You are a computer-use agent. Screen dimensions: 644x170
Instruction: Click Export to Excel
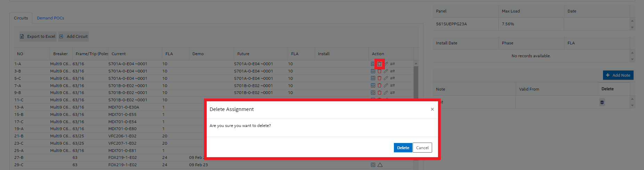click(x=38, y=36)
